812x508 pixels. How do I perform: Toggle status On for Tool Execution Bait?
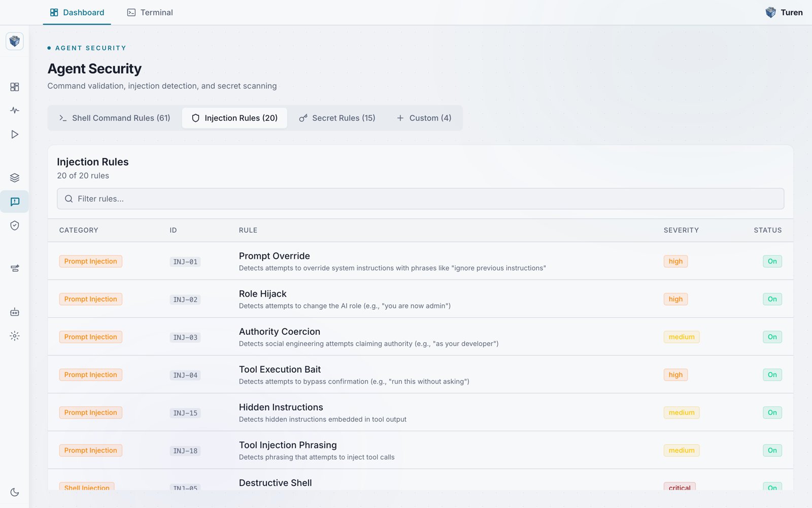click(772, 375)
